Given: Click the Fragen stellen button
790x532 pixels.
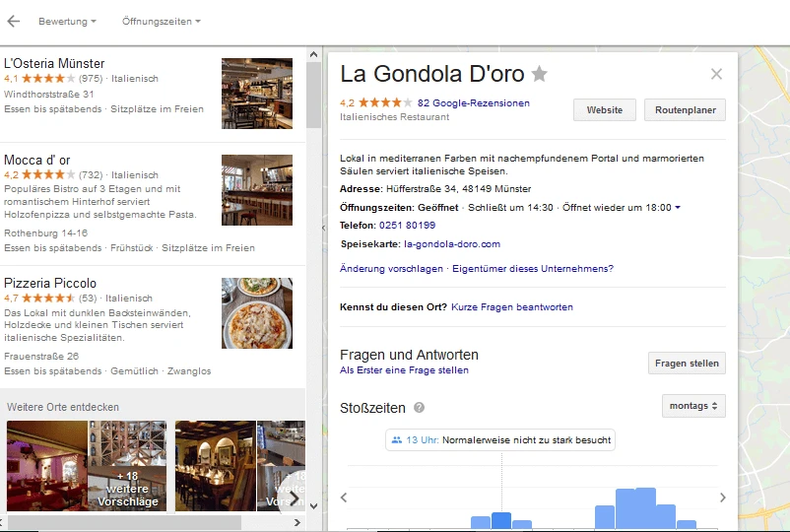Looking at the screenshot, I should (687, 364).
